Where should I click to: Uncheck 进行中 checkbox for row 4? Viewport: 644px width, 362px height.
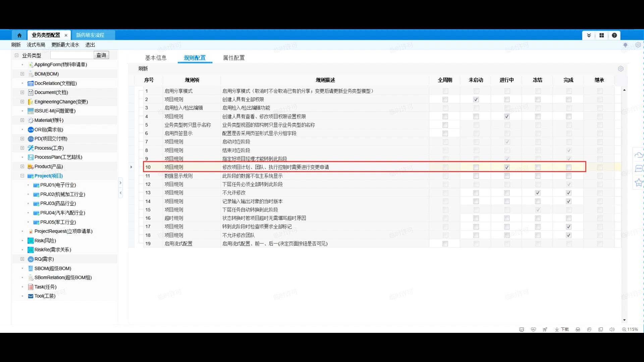pyautogui.click(x=507, y=117)
